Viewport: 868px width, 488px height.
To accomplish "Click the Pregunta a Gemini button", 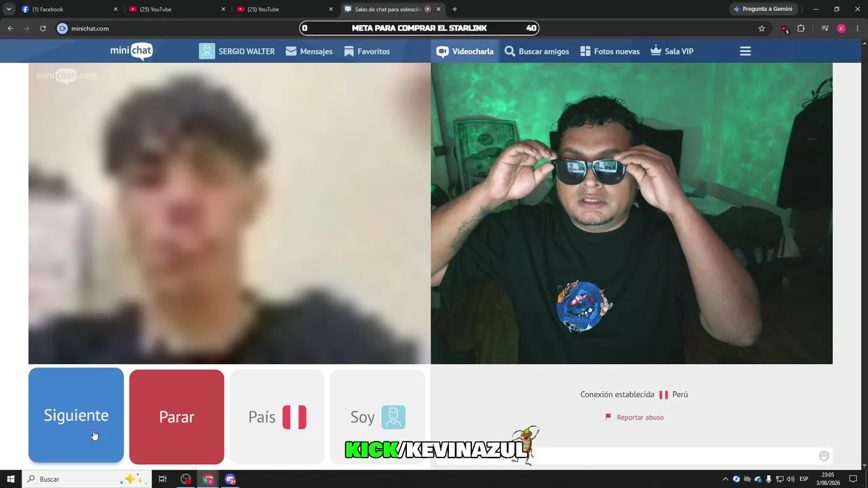I will pos(763,9).
